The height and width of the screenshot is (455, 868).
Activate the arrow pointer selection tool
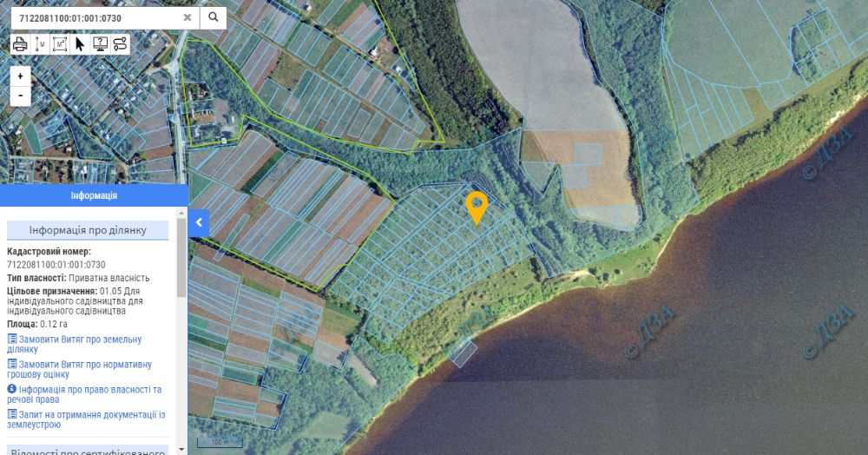pos(80,44)
